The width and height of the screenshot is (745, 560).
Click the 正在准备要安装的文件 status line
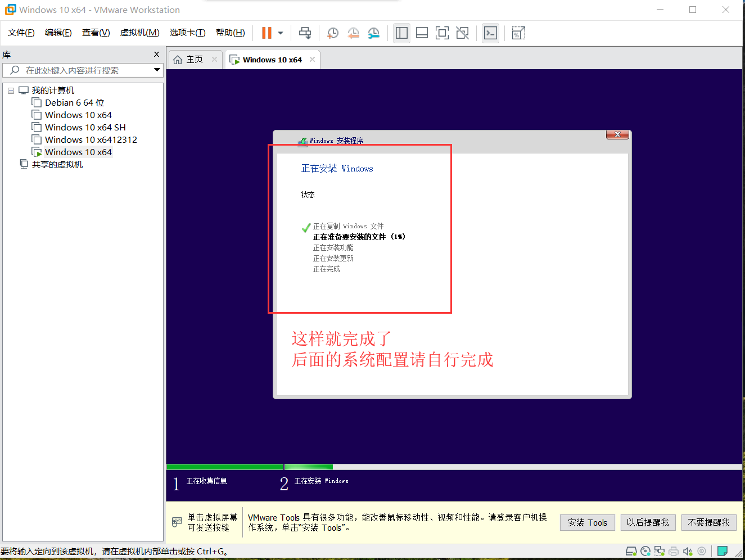click(359, 237)
